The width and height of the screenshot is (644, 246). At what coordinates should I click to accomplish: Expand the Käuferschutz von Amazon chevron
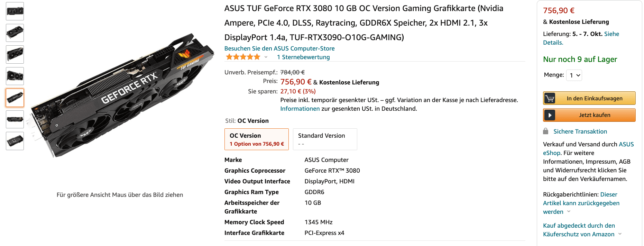coord(620,234)
